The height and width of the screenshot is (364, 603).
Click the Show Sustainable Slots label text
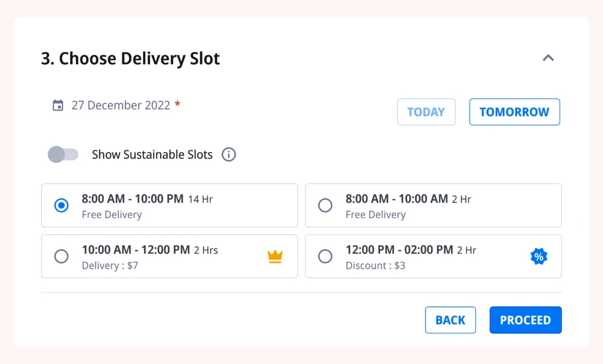pyautogui.click(x=152, y=155)
